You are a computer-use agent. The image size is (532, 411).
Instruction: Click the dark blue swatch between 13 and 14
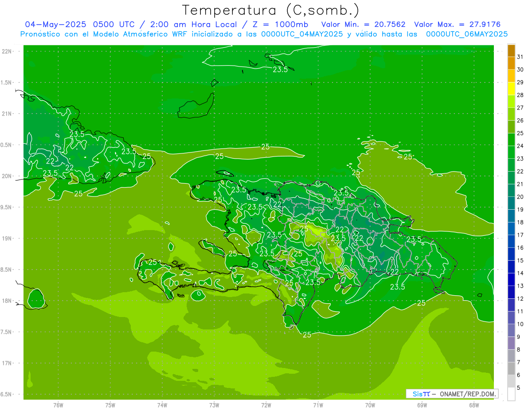coord(511,280)
